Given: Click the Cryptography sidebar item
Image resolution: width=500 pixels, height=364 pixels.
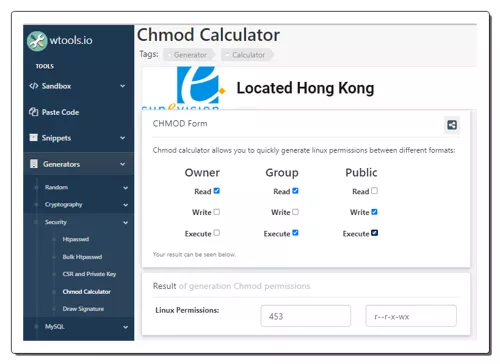Looking at the screenshot, I should click(63, 204).
